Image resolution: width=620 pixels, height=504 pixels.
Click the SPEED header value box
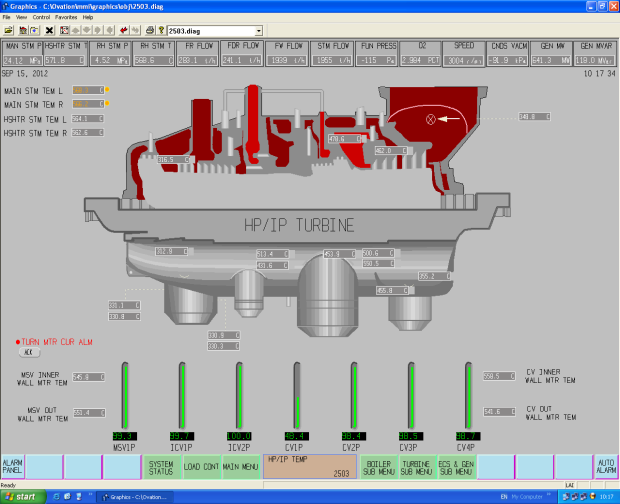[x=464, y=60]
